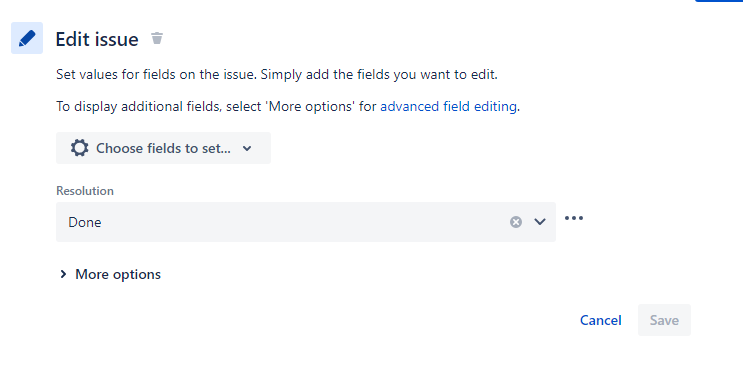This screenshot has width=743, height=381.
Task: Click the blue pencil Edit issue icon
Action: click(x=27, y=38)
